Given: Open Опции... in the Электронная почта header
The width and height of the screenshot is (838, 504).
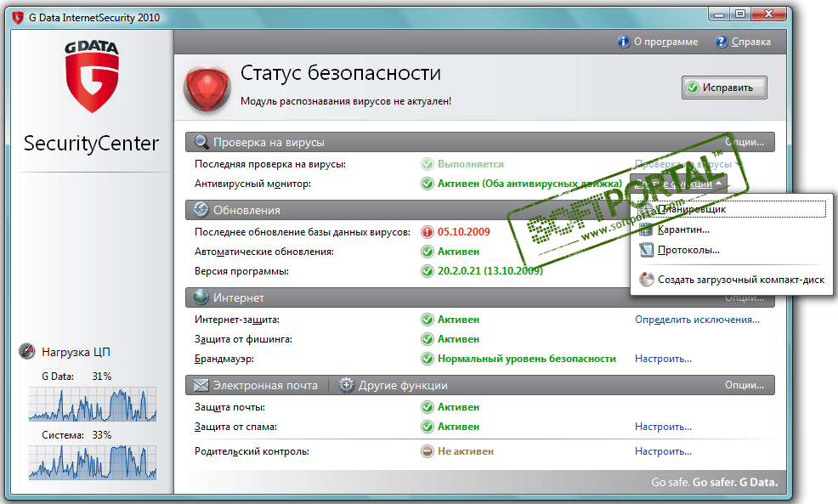Looking at the screenshot, I should [x=745, y=385].
